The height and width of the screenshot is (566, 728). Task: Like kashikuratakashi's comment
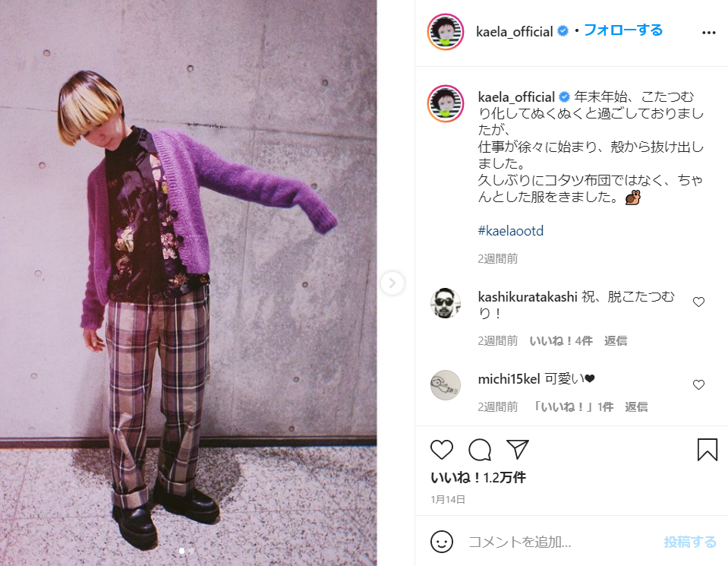[698, 302]
